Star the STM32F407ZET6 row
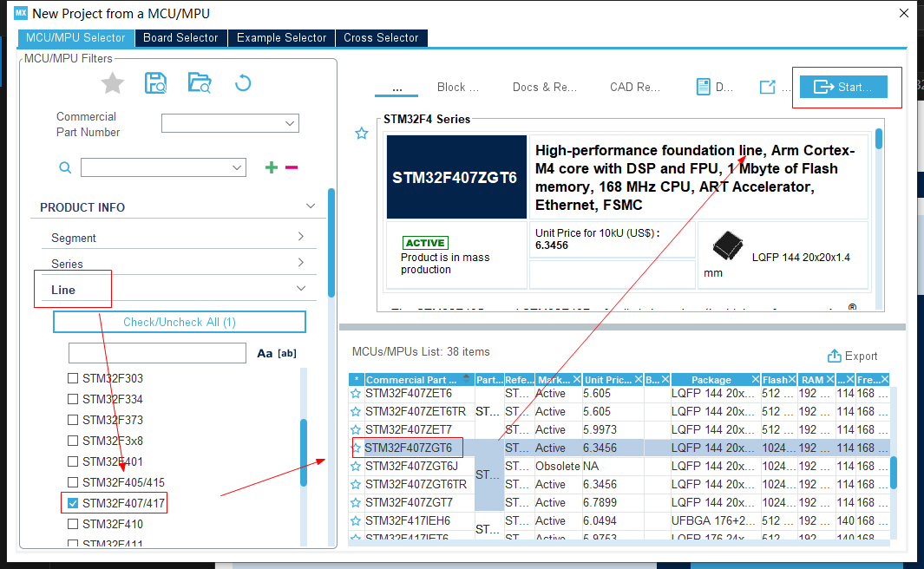Viewport: 924px width, 569px height. pos(356,394)
